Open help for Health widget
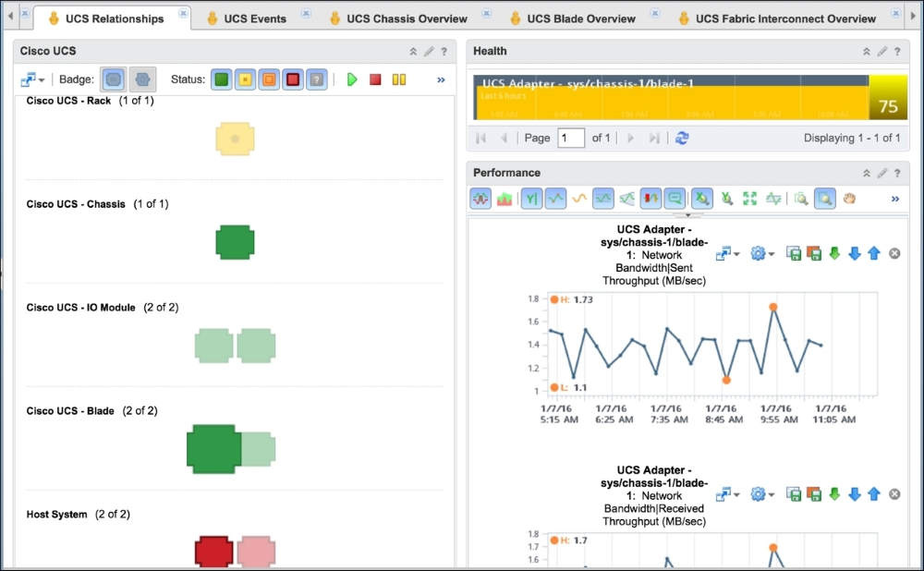The image size is (924, 571). coord(897,51)
